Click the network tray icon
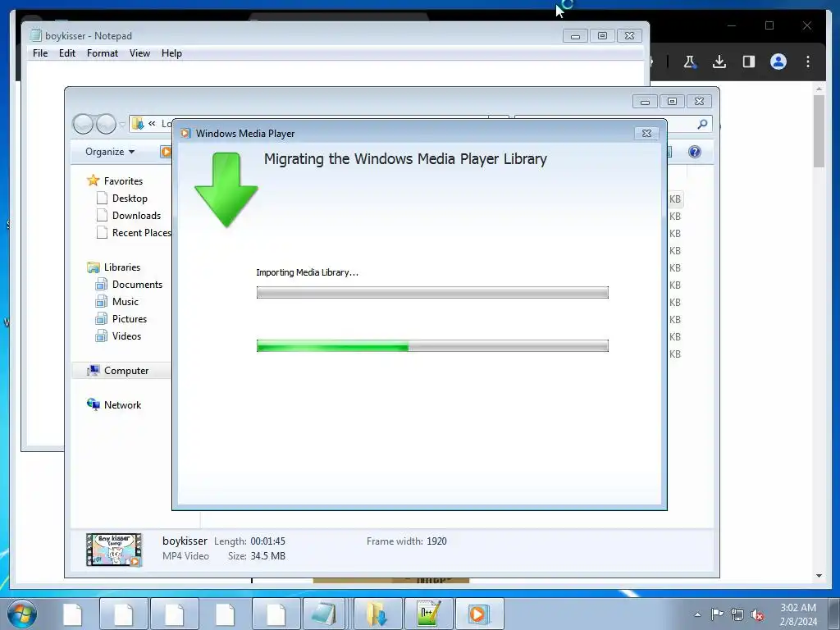Screen dimensions: 840x630 [737, 614]
